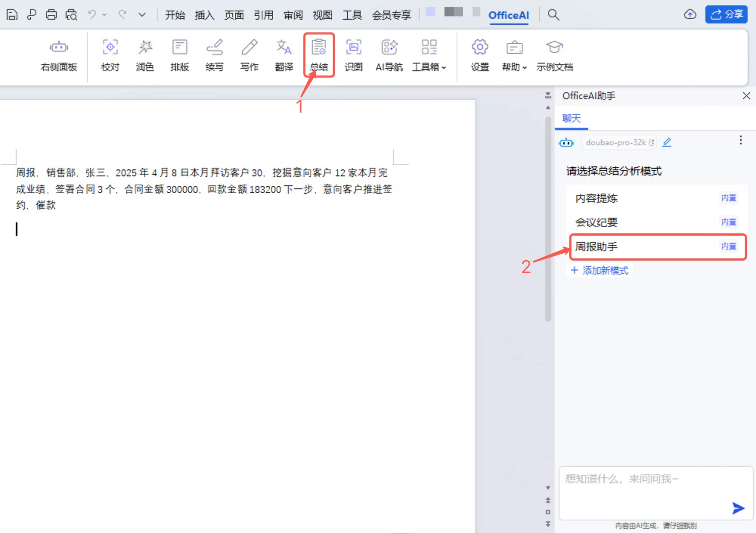Expand the 工具箱 toolbox dropdown
The width and height of the screenshot is (756, 534).
(429, 56)
